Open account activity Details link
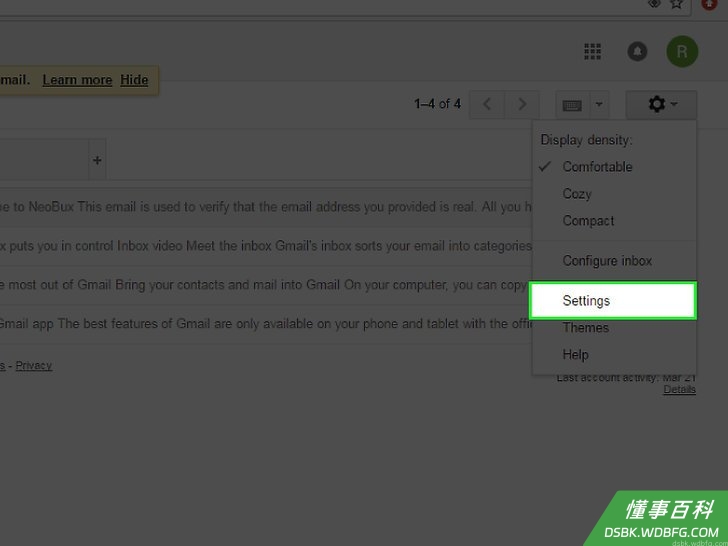Screen dimensions: 728x546 pyautogui.click(x=679, y=390)
